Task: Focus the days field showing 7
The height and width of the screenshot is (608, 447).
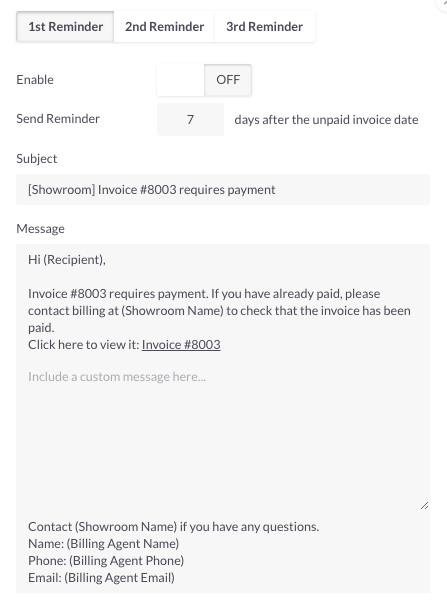Action: tap(190, 119)
